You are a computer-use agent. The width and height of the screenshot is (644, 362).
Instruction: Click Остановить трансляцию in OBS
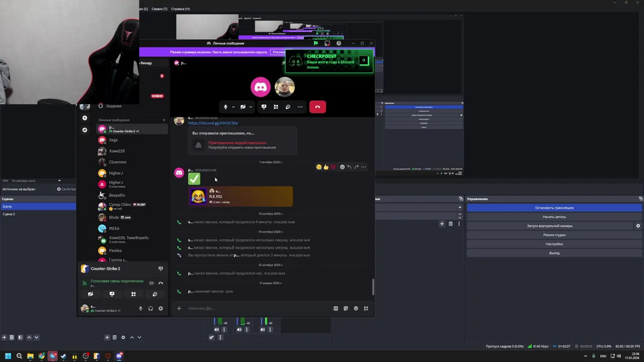554,208
